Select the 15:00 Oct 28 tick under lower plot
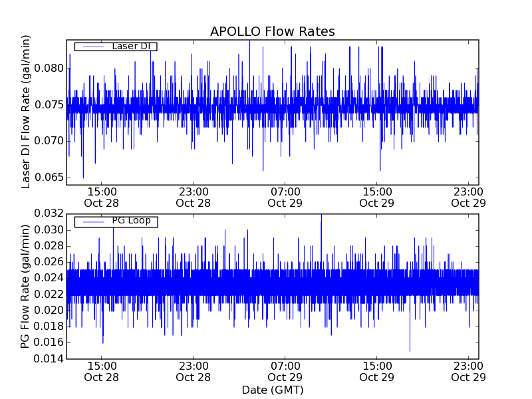Image resolution: width=532 pixels, height=399 pixels. pyautogui.click(x=101, y=371)
